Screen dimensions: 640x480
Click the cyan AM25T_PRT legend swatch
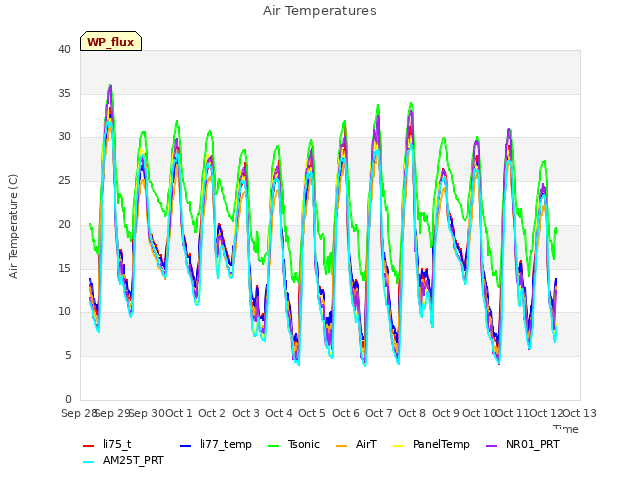coord(89,462)
